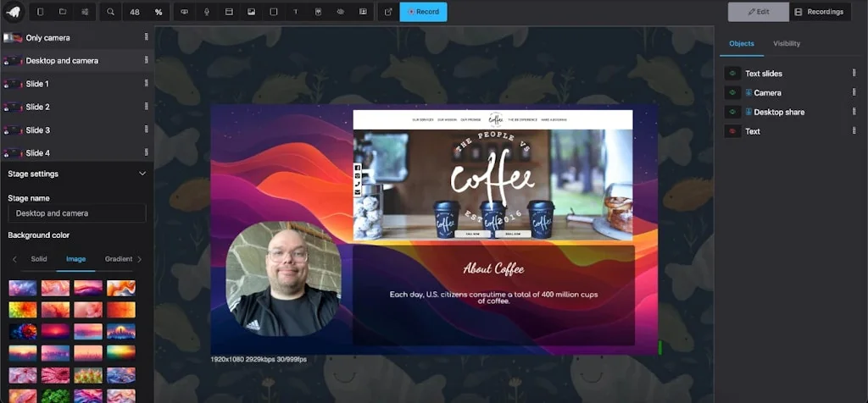Click the microphone icon in the toolbar
Image resolution: width=868 pixels, height=403 pixels.
(207, 12)
